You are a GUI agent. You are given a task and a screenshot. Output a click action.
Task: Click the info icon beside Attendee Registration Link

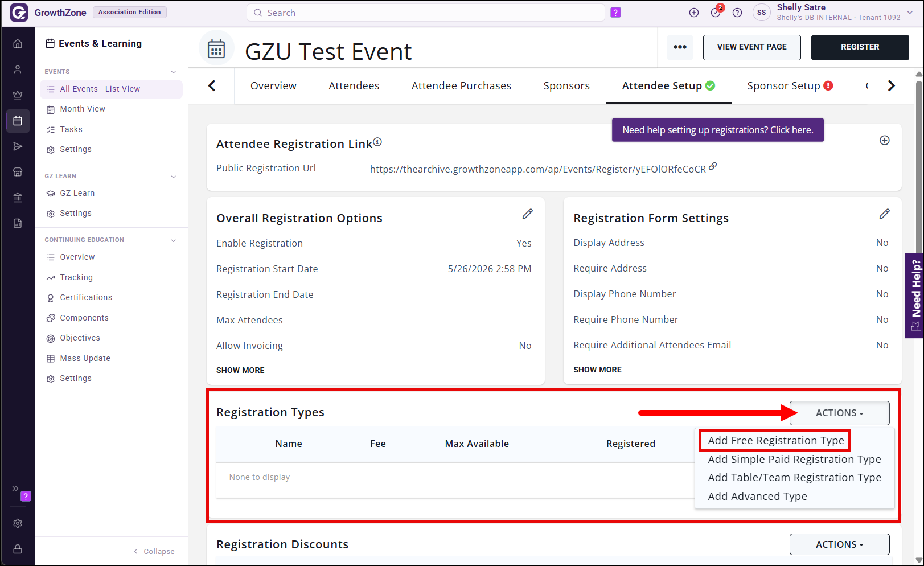pyautogui.click(x=377, y=142)
